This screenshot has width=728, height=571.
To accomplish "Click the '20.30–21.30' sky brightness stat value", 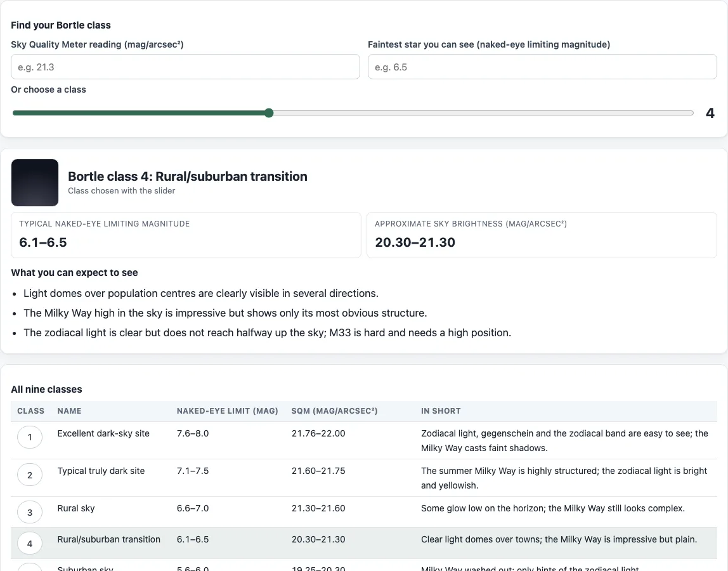I will tap(415, 242).
